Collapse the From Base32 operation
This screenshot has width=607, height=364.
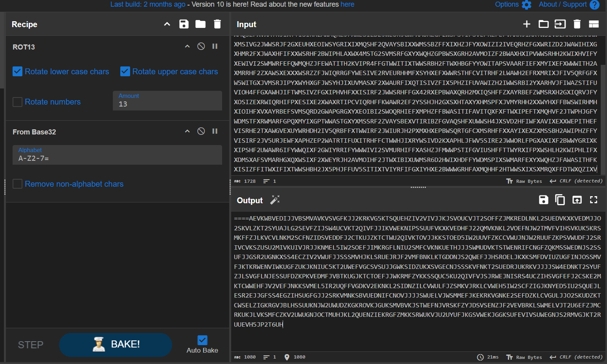pos(187,131)
